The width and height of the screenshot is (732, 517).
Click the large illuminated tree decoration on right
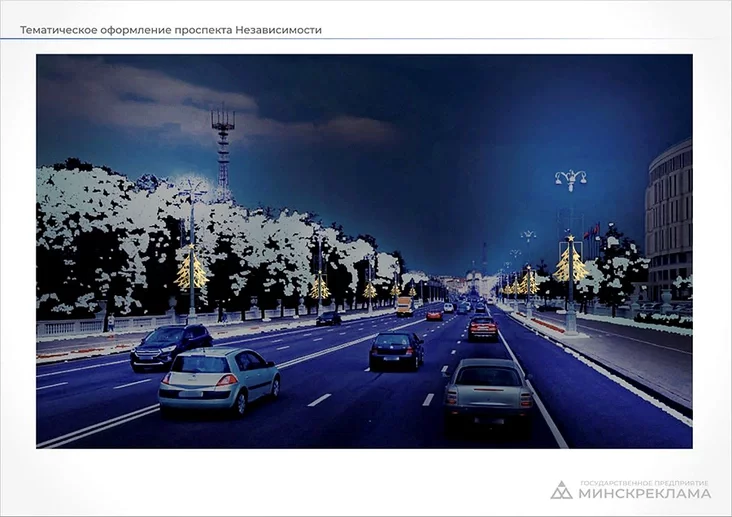pyautogui.click(x=572, y=264)
